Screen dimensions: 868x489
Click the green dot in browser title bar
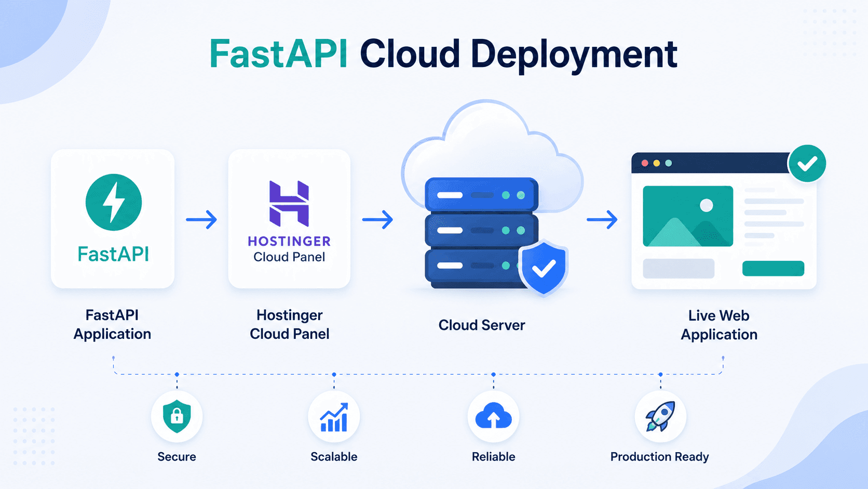669,163
